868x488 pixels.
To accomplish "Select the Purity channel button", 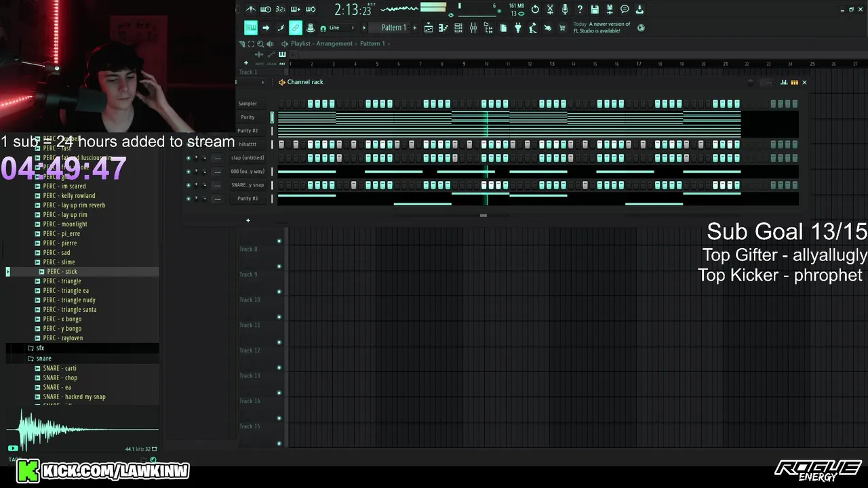I will tap(248, 117).
